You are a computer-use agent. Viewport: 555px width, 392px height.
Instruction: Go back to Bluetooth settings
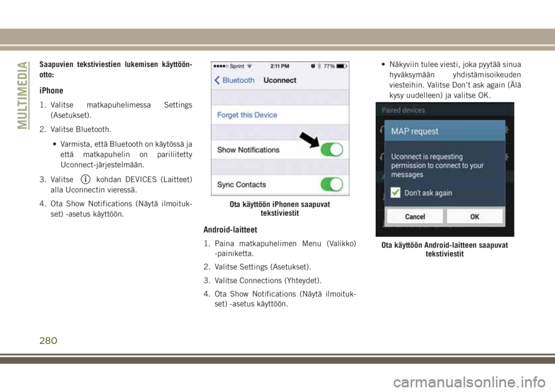(x=234, y=80)
